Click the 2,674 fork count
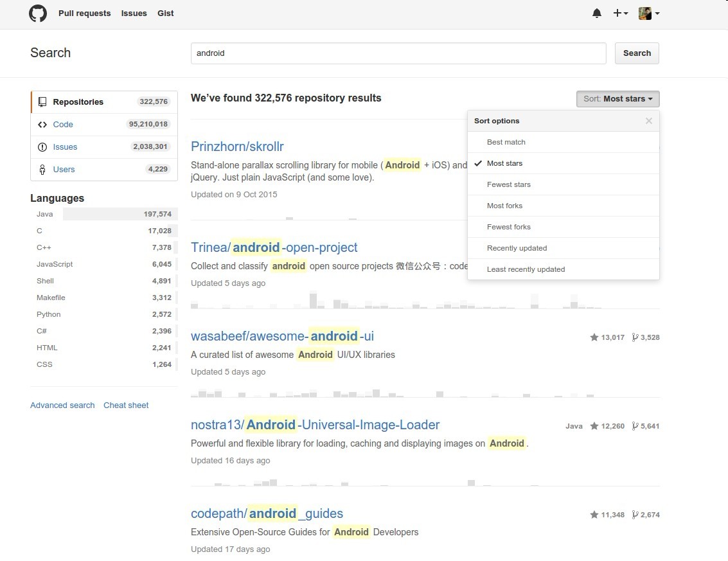Viewport: 728px width, 561px height. pyautogui.click(x=650, y=515)
